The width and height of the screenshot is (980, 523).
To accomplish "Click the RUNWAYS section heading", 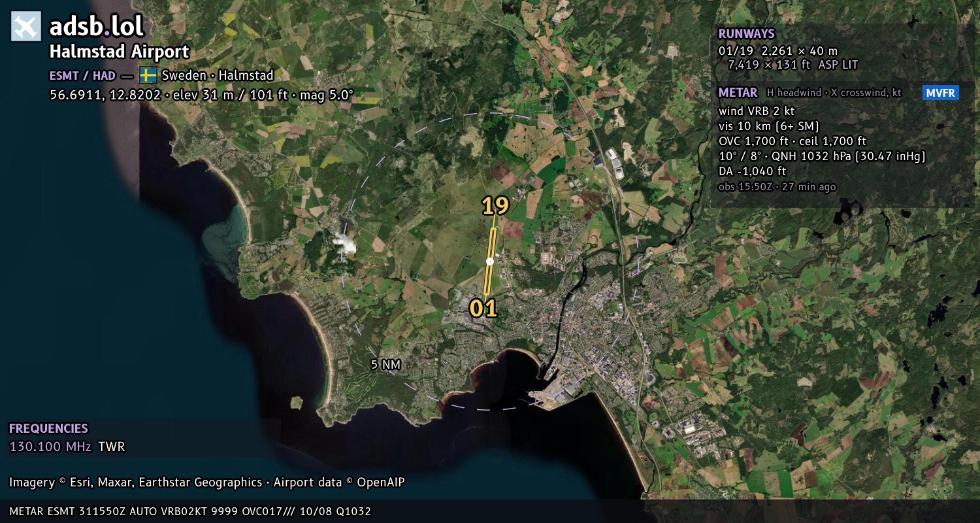I will pyautogui.click(x=746, y=34).
